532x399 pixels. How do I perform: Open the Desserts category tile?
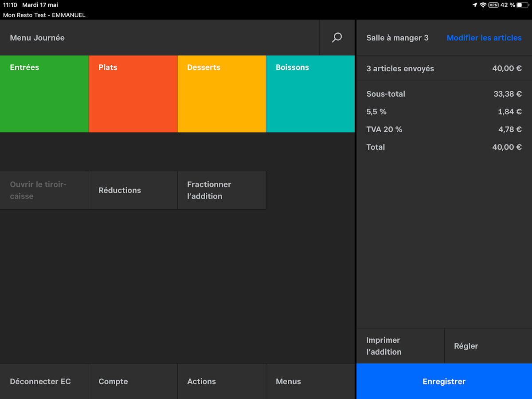[x=222, y=94]
